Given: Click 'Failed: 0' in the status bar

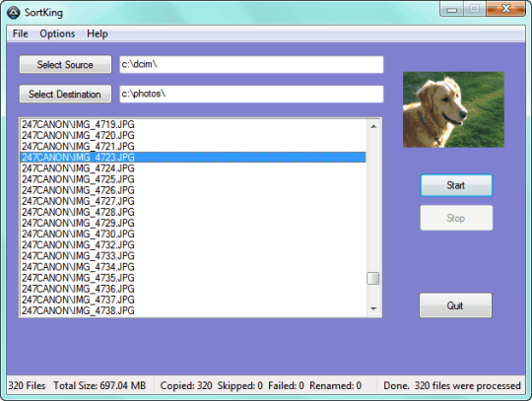Looking at the screenshot, I should click(x=286, y=386).
